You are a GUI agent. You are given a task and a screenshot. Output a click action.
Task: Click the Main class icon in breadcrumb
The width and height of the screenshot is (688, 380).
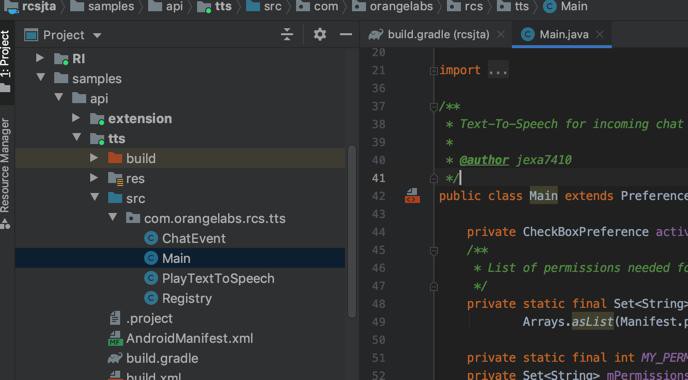549,6
